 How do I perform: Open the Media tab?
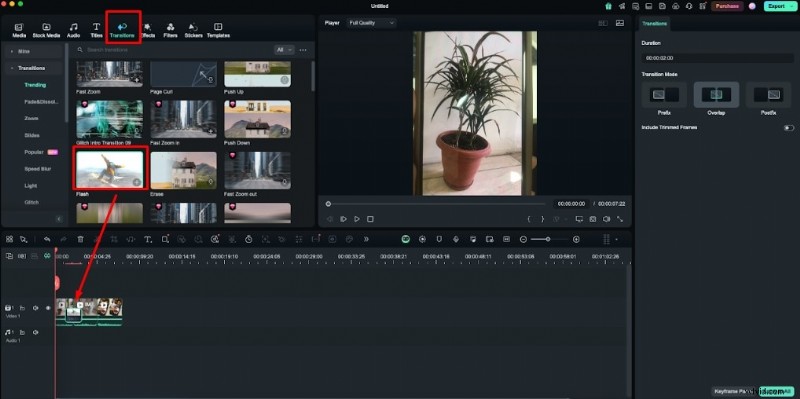(x=19, y=30)
